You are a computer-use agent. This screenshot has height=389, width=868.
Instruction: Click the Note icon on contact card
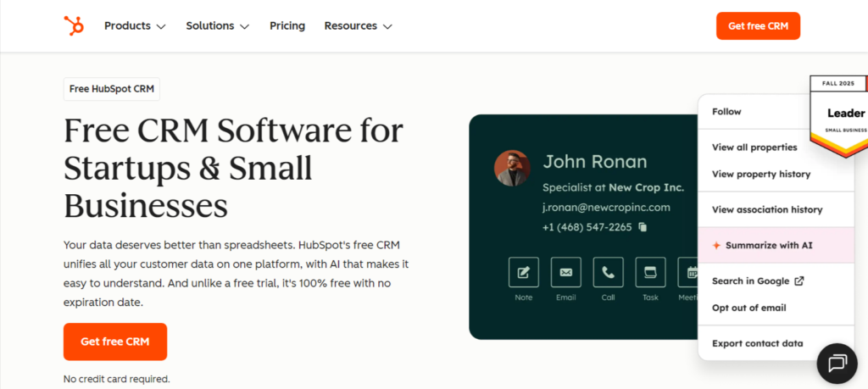(x=523, y=272)
